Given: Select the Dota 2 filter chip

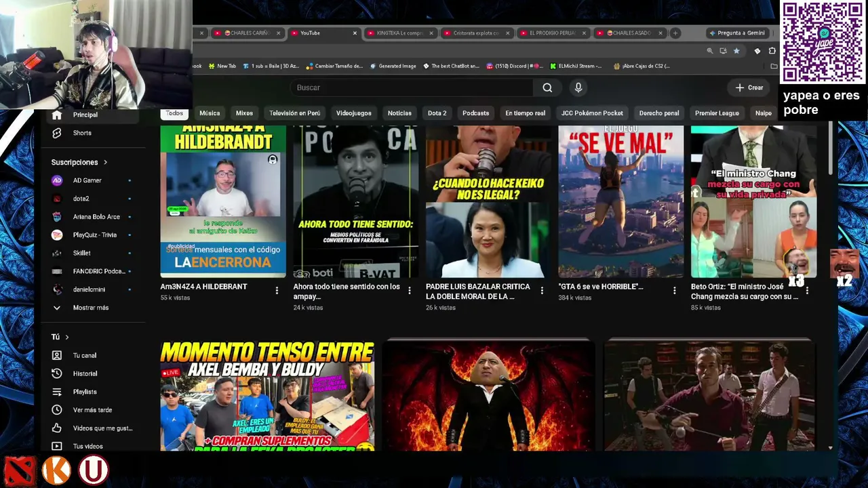Looking at the screenshot, I should 437,113.
